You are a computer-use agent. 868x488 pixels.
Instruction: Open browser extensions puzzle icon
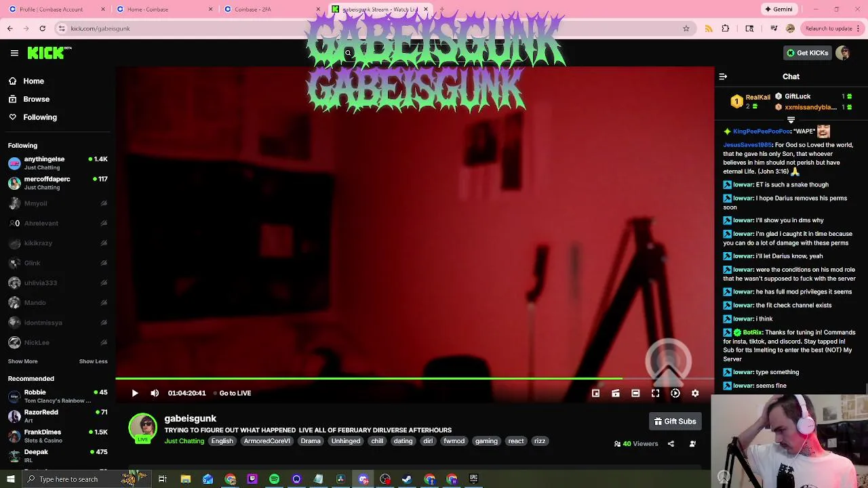tap(726, 28)
